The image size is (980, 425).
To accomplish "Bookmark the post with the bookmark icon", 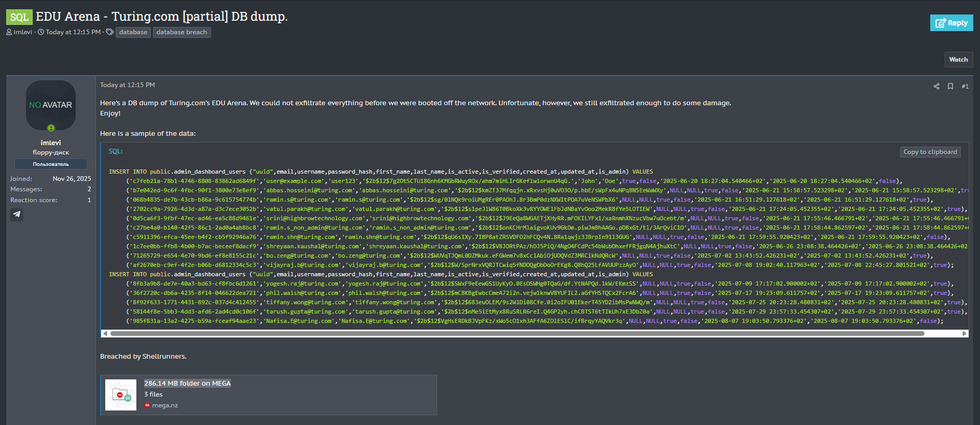I will tap(950, 87).
